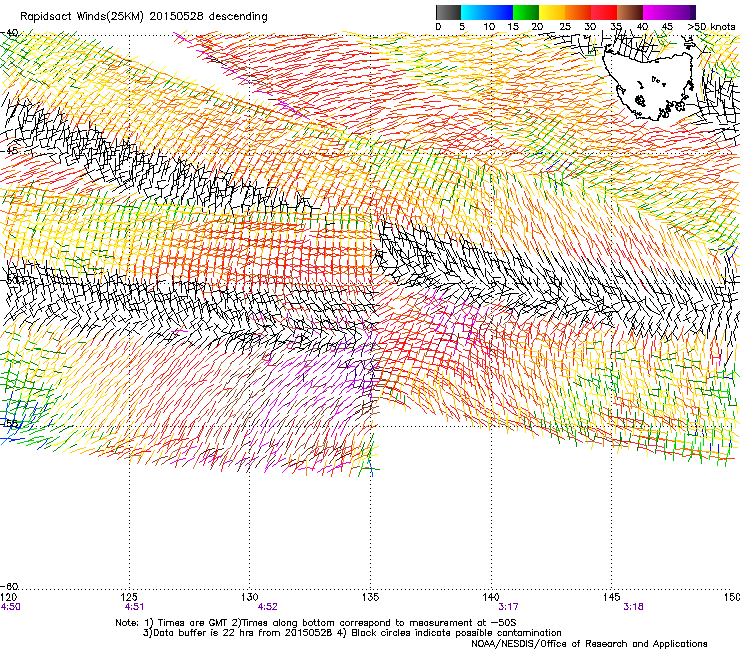Click the longitude label 135

click(x=370, y=597)
